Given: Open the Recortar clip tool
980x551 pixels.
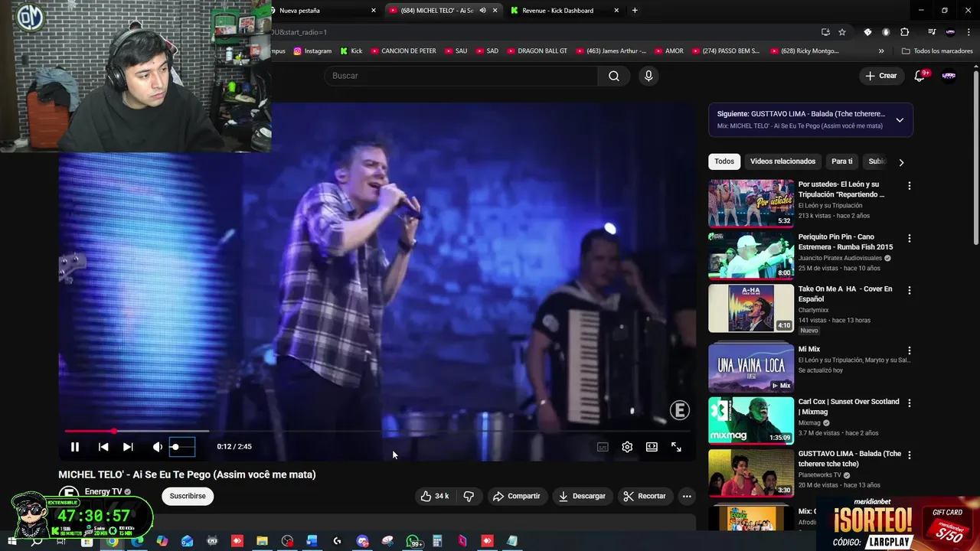Looking at the screenshot, I should pyautogui.click(x=645, y=496).
